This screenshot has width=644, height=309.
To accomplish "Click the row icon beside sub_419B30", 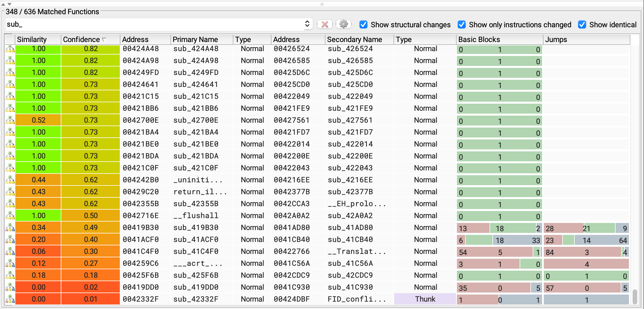I will point(10,228).
